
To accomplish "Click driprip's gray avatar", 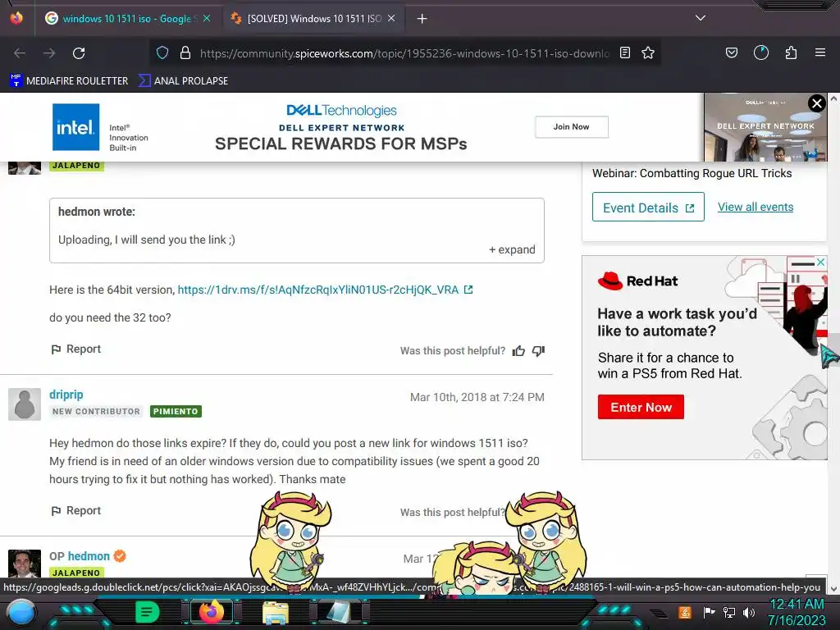I will click(x=25, y=404).
